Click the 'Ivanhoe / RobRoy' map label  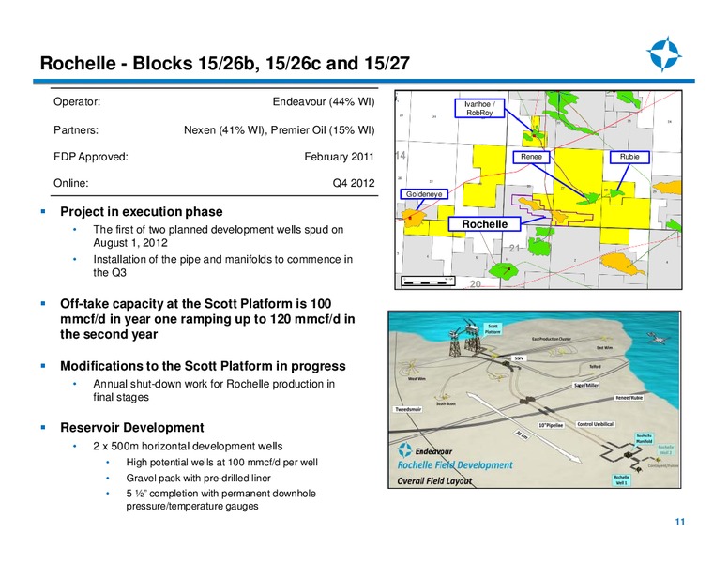[479, 108]
